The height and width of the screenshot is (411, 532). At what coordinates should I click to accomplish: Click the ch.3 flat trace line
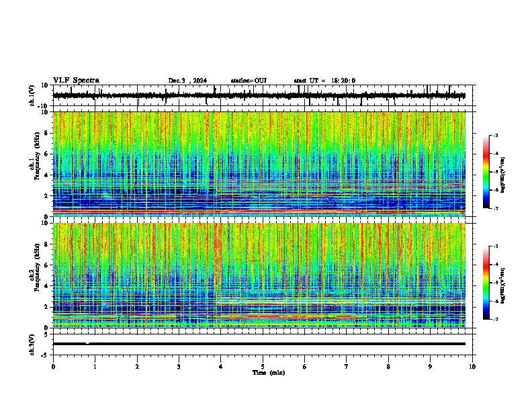[259, 344]
